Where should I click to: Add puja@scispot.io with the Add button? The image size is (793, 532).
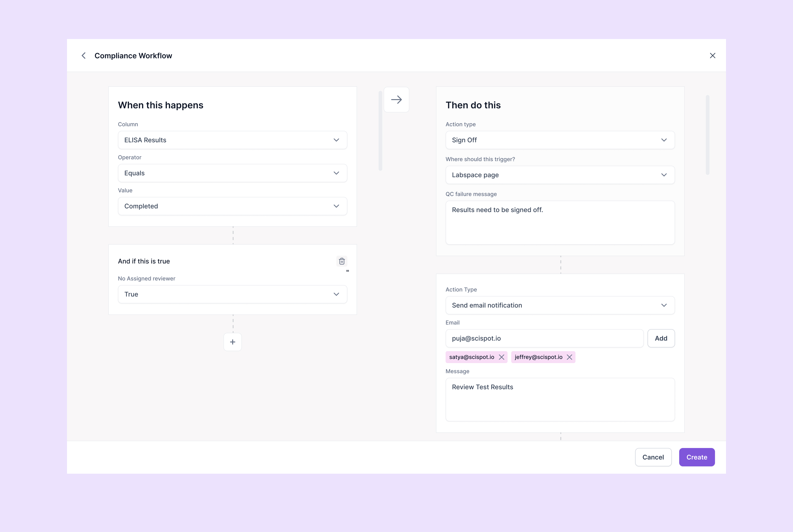661,338
